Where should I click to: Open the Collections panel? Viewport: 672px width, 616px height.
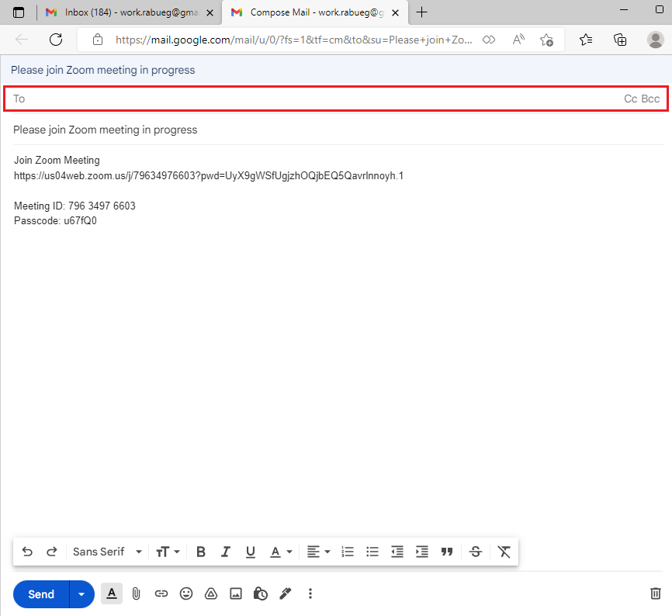point(620,40)
